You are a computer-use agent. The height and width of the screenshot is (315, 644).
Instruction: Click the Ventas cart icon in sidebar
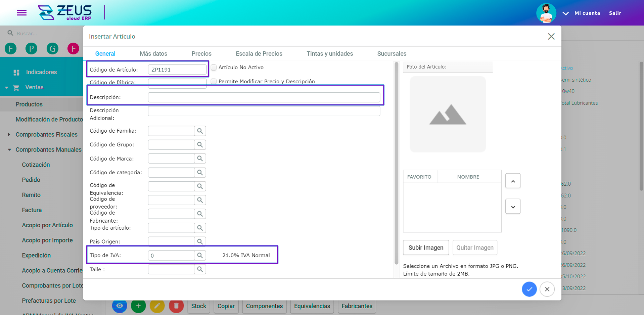[x=16, y=87]
